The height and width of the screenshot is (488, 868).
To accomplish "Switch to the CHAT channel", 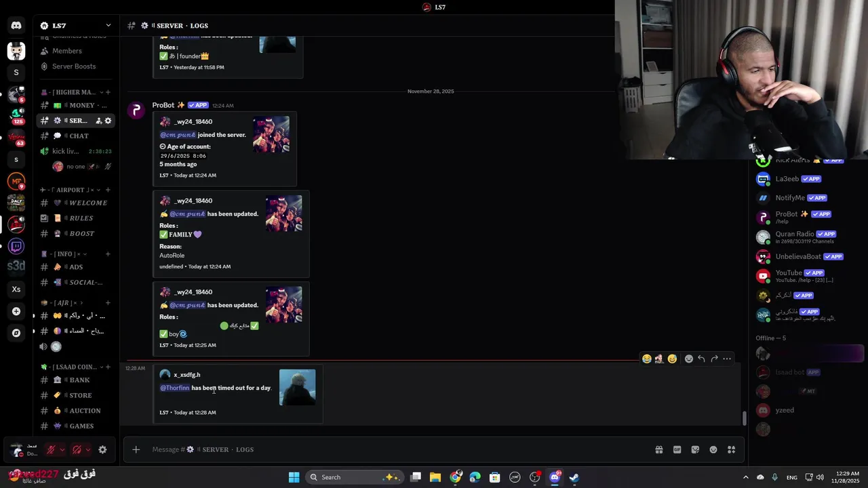I will coord(75,136).
